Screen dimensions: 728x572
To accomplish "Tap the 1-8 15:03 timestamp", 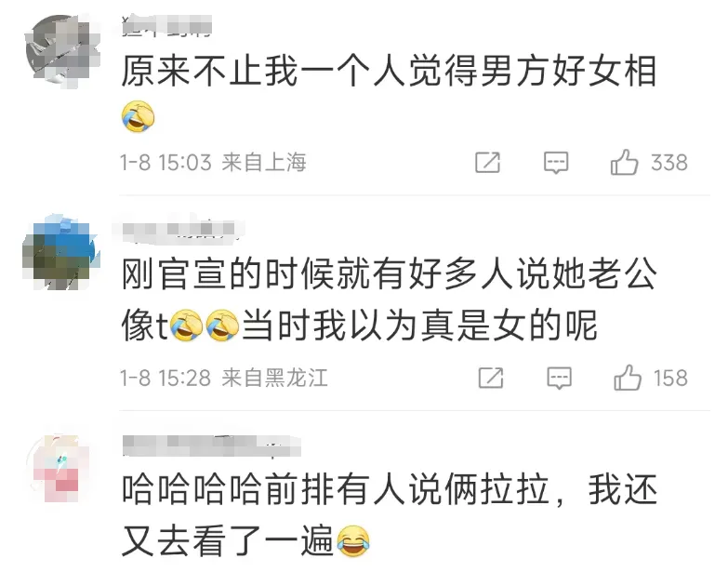I will (x=165, y=163).
